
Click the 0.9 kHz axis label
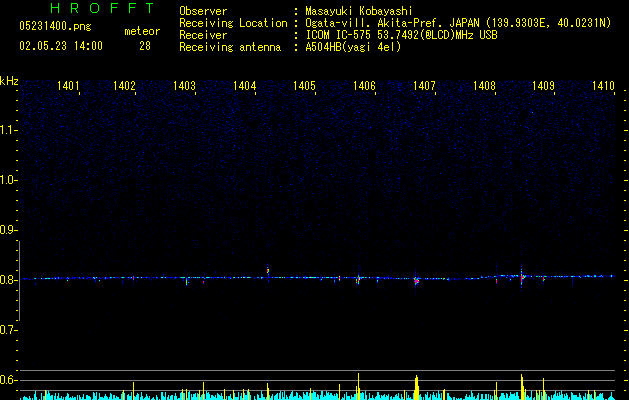pos(8,230)
